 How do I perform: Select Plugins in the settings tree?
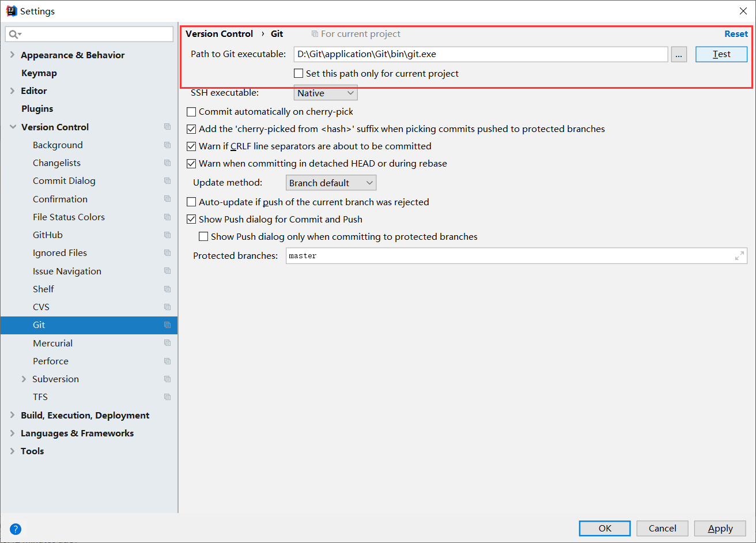point(37,108)
